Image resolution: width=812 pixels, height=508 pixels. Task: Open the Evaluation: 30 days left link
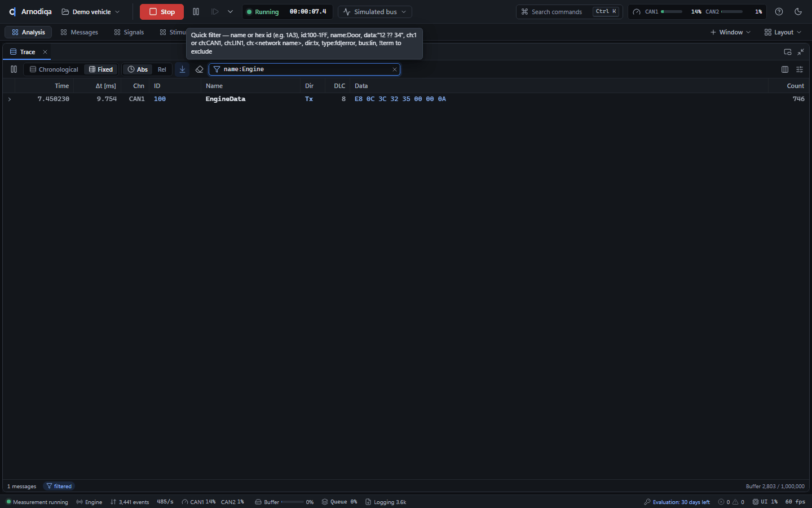pos(677,502)
